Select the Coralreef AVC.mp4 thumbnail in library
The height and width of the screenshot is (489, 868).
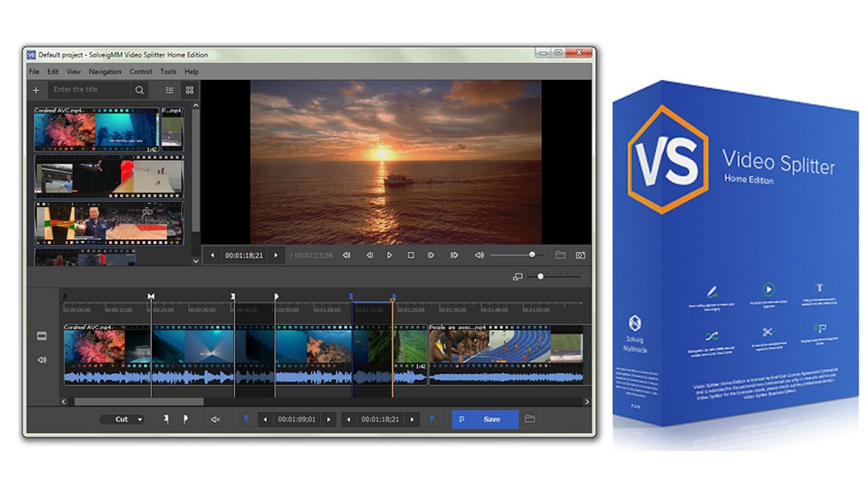tap(96, 129)
